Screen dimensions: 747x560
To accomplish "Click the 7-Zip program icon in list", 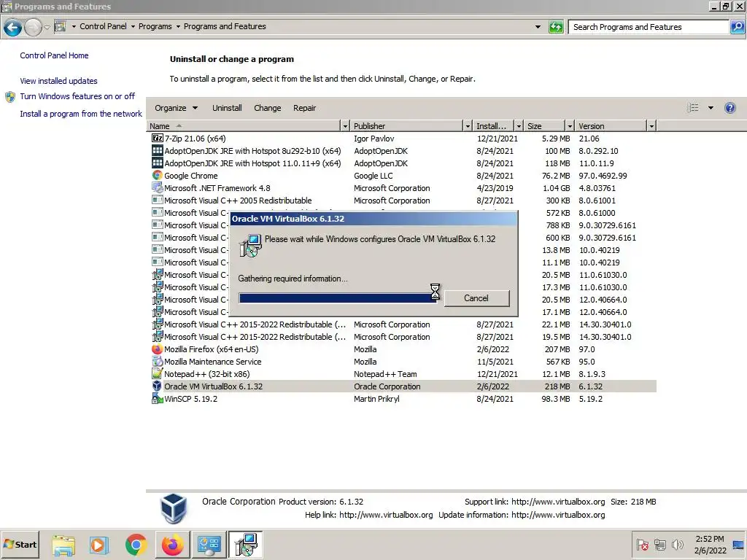I will pyautogui.click(x=158, y=138).
